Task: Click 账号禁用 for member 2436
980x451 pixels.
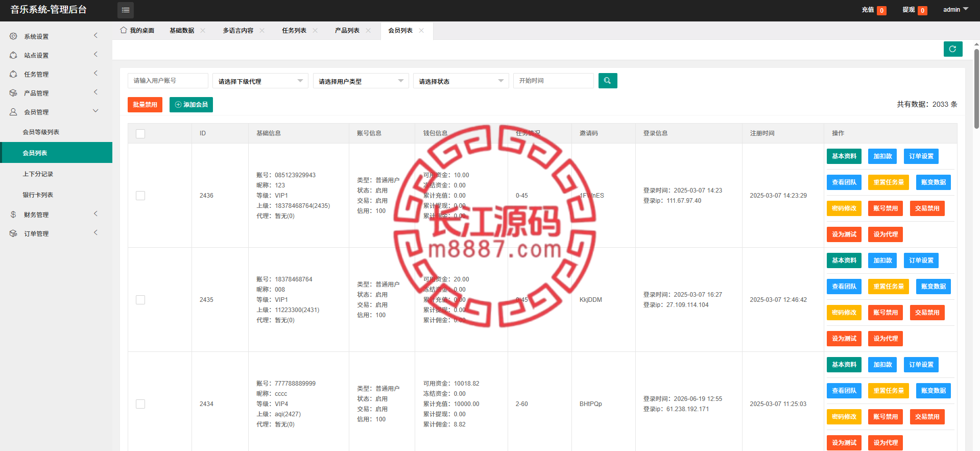Action: click(x=886, y=208)
